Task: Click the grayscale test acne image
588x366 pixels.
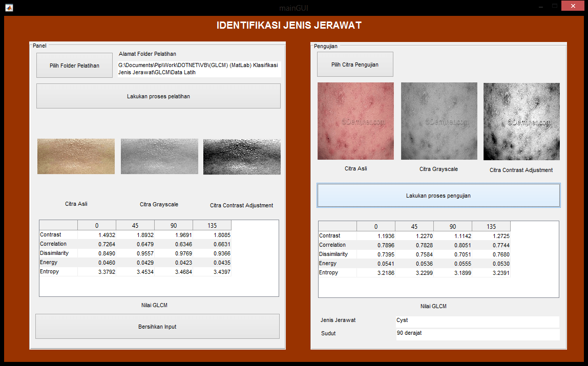Action: point(439,121)
